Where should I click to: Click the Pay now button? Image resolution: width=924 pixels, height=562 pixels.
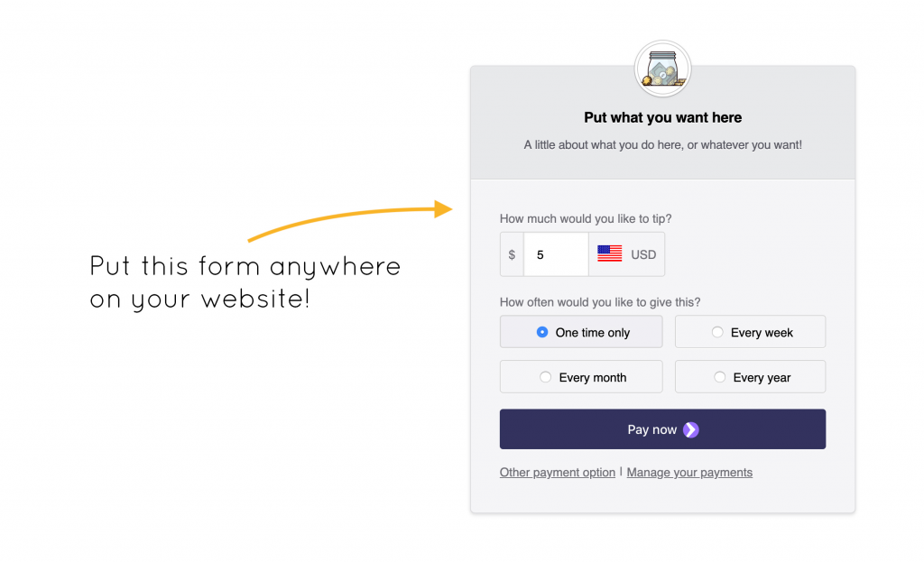pos(662,429)
